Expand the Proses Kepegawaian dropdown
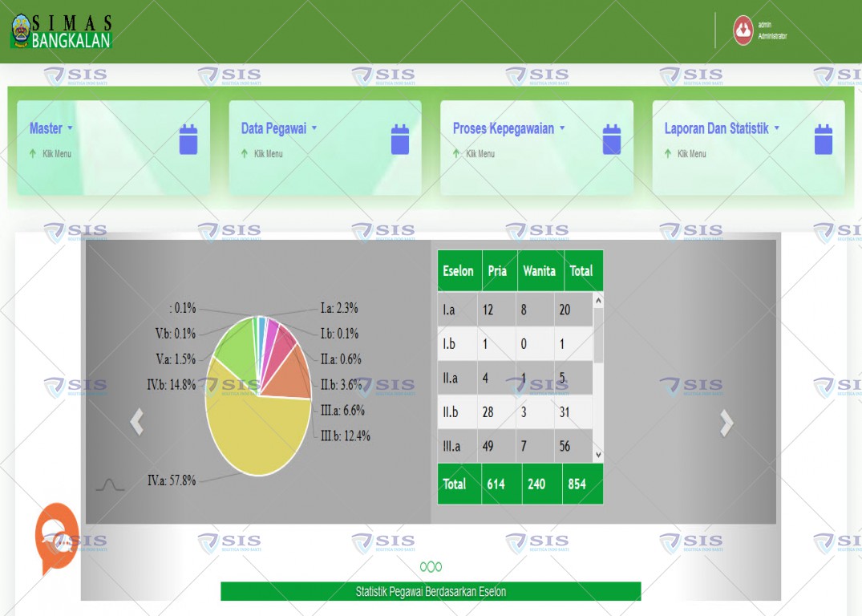862x616 pixels. tap(509, 128)
